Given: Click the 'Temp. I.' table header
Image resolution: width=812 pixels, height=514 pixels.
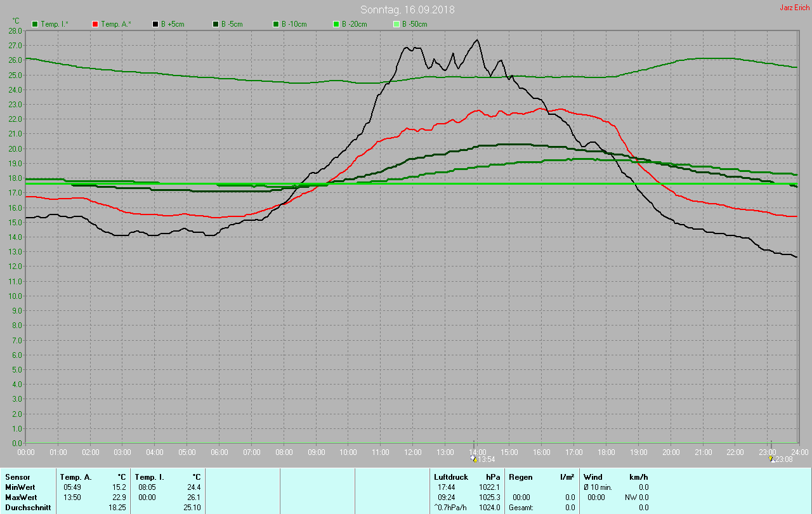Looking at the screenshot, I should point(150,477).
